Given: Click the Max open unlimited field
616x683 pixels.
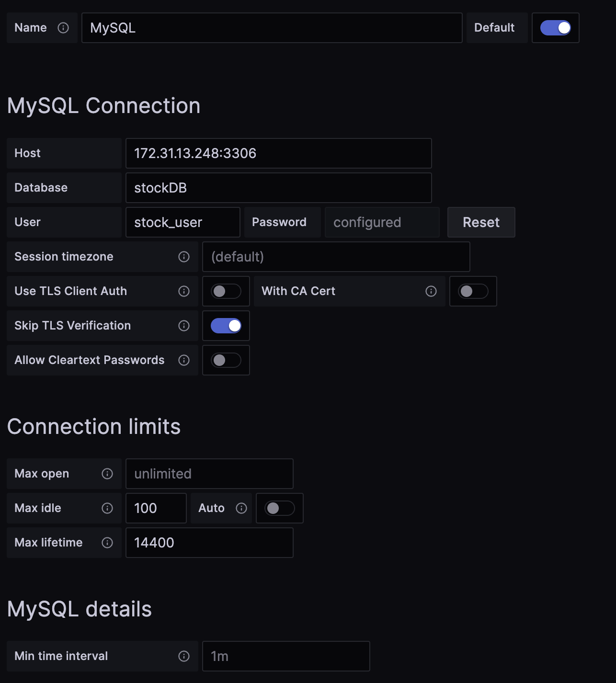Looking at the screenshot, I should click(x=209, y=474).
